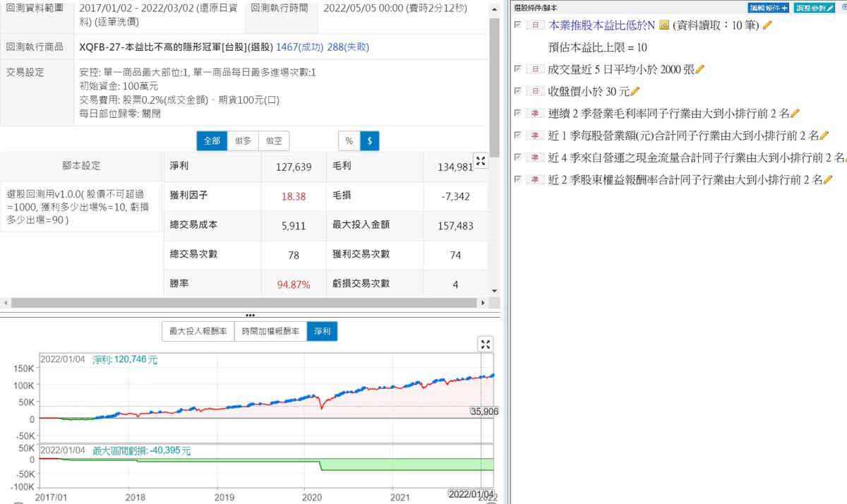The width and height of the screenshot is (847, 504).
Task: Open the script icon next to 本業推股本益比低於N
Action: click(663, 25)
